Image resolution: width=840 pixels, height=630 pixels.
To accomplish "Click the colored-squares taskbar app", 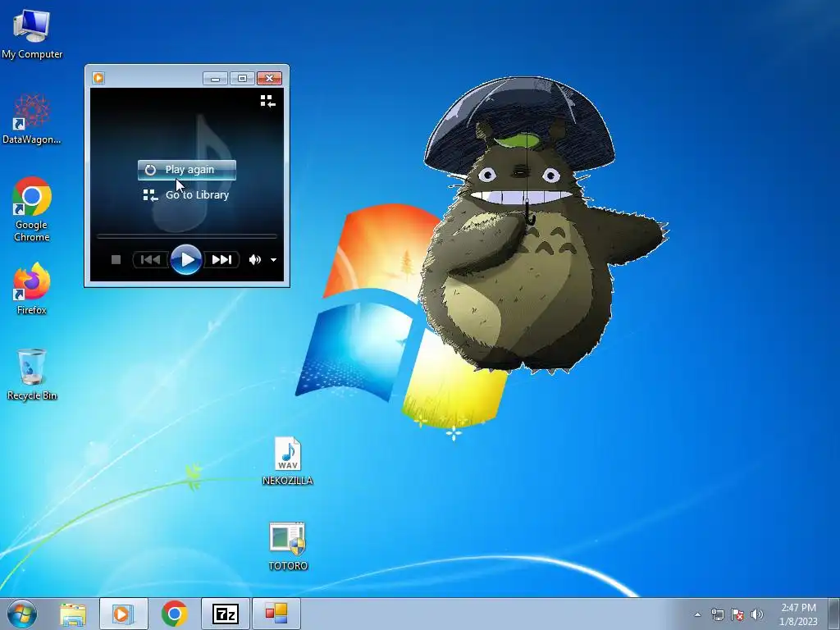I will (x=276, y=614).
